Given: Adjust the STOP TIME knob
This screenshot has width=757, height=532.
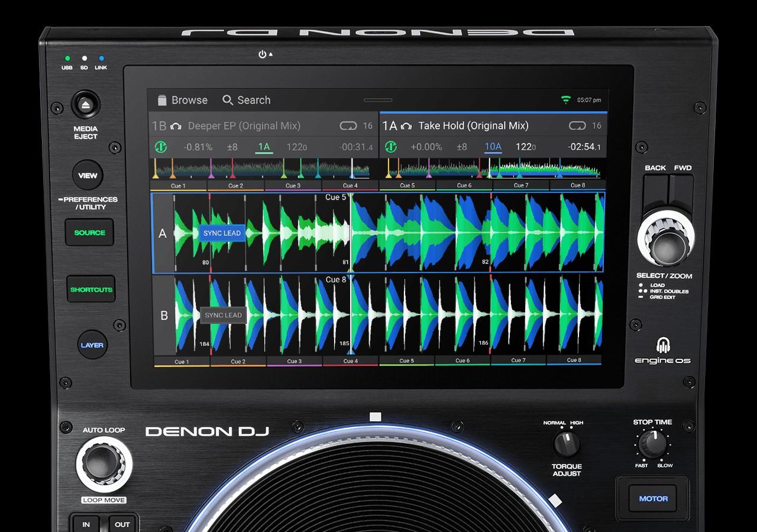Looking at the screenshot, I should tap(653, 444).
